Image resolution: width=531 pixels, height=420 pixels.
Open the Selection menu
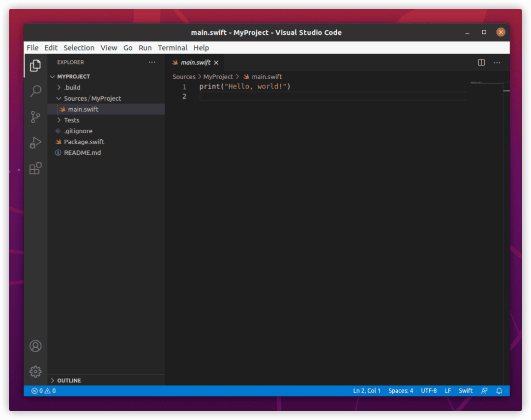(x=79, y=48)
